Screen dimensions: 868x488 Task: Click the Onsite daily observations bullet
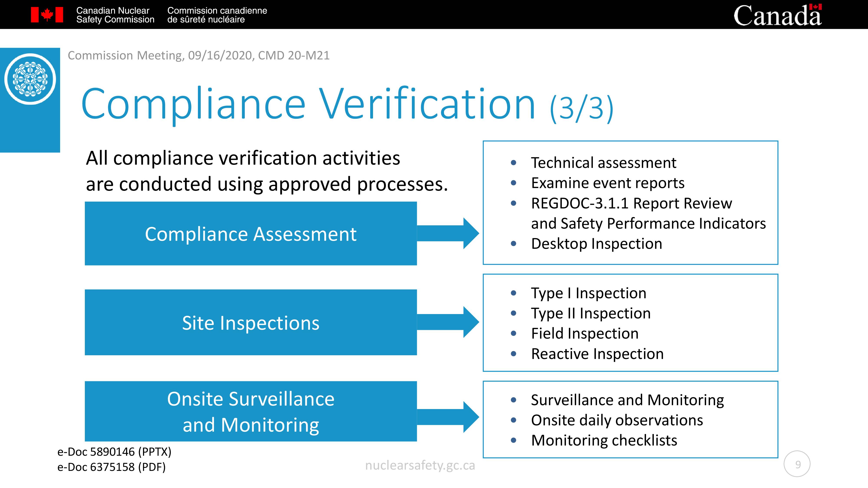coord(617,420)
